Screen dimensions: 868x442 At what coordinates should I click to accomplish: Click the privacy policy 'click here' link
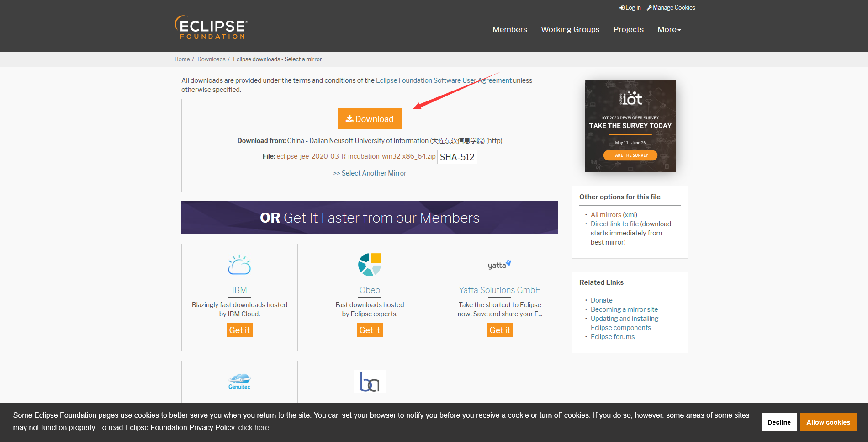pyautogui.click(x=254, y=428)
